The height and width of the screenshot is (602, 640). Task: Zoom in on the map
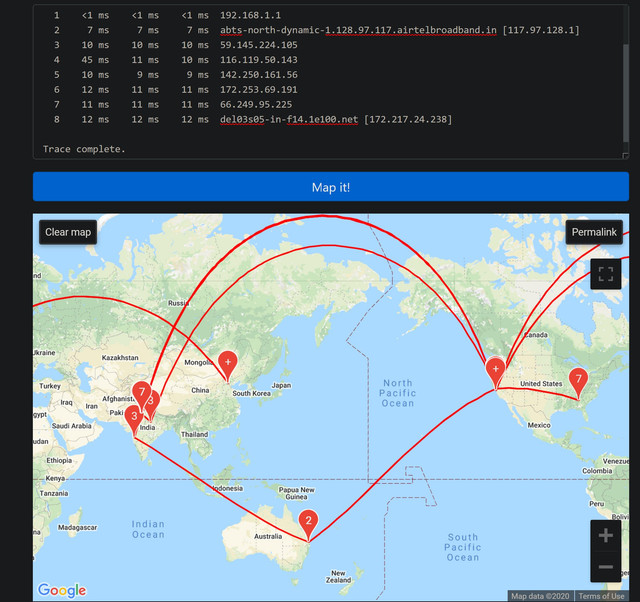pos(605,536)
